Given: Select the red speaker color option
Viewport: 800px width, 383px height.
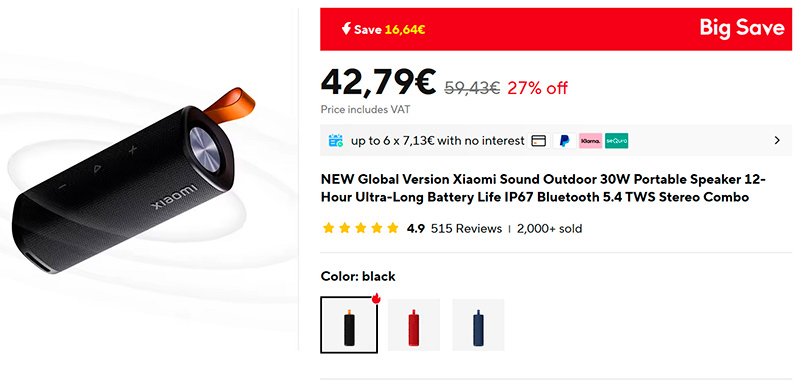Looking at the screenshot, I should tap(414, 325).
